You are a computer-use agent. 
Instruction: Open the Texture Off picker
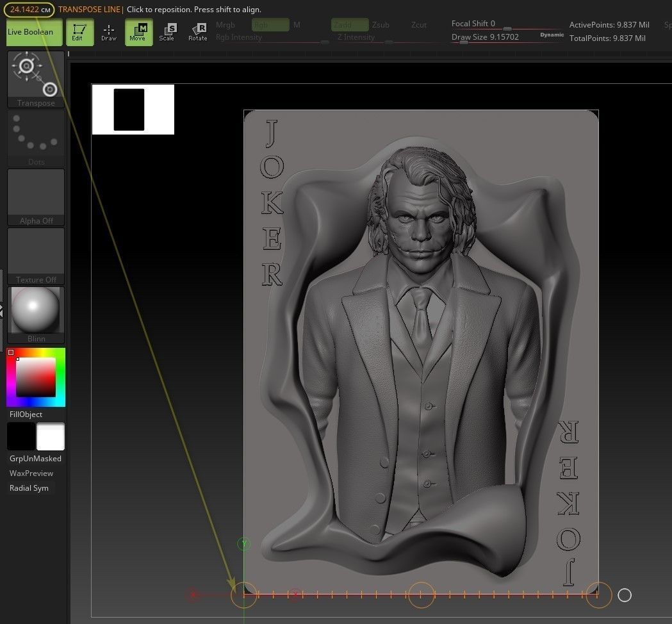pyautogui.click(x=36, y=256)
